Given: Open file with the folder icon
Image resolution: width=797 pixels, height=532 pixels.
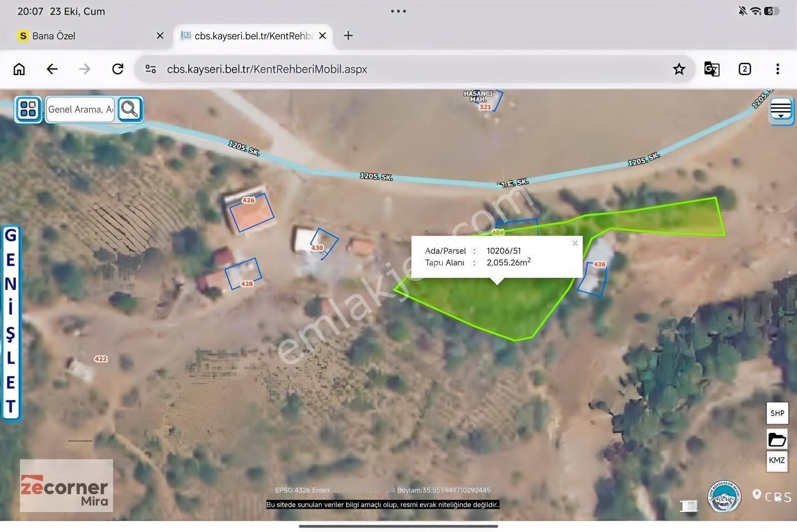Looking at the screenshot, I should tap(777, 439).
